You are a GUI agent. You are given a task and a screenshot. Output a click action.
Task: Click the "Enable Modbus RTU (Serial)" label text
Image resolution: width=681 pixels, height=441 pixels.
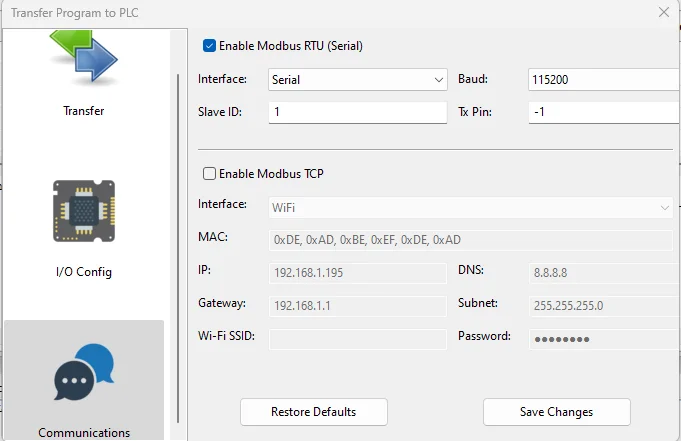[291, 46]
